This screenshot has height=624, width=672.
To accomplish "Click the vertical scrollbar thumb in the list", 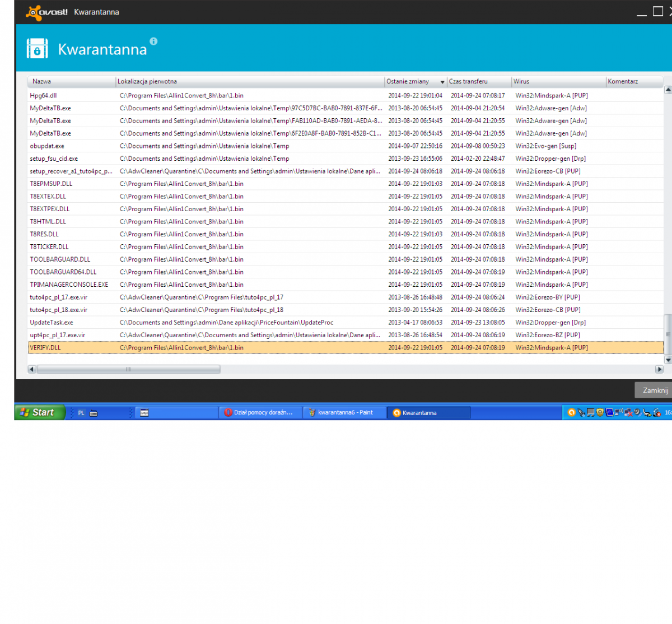I will [x=668, y=334].
